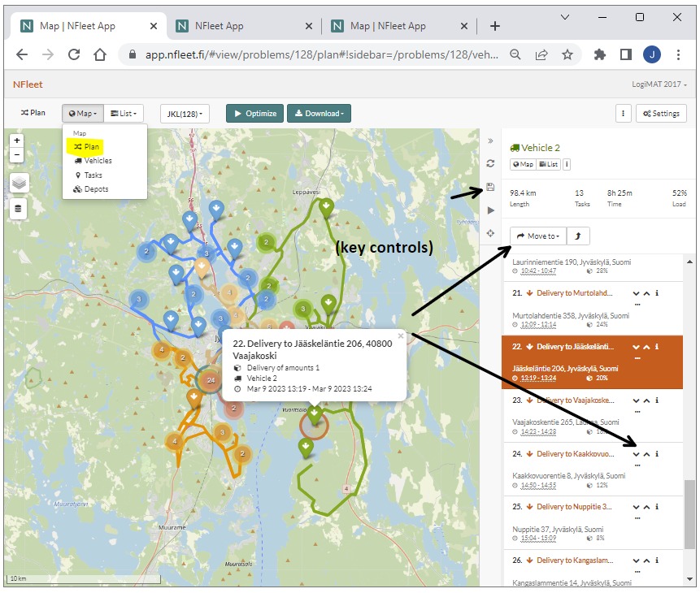The height and width of the screenshot is (593, 700).
Task: Click the task list scrollbar thumb
Action: point(689,514)
